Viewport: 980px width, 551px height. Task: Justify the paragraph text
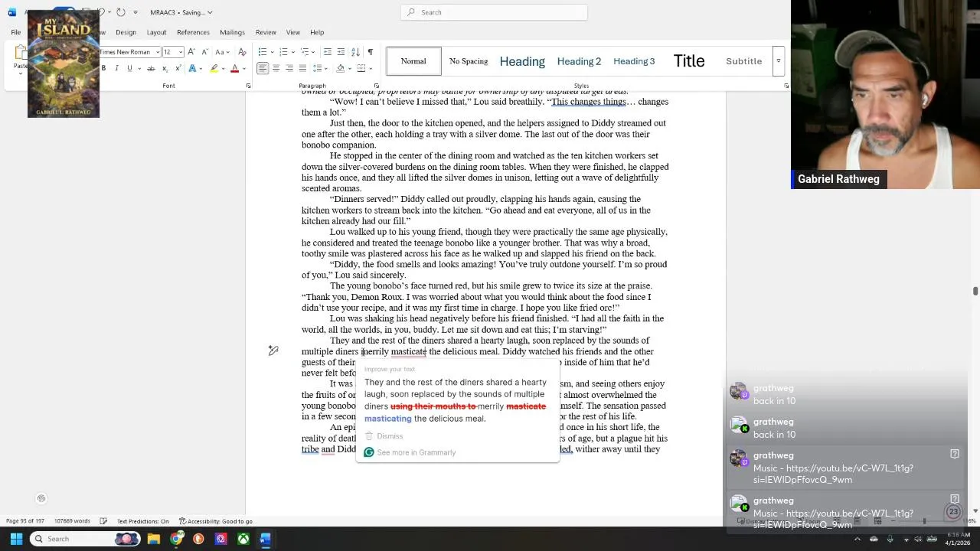(302, 68)
